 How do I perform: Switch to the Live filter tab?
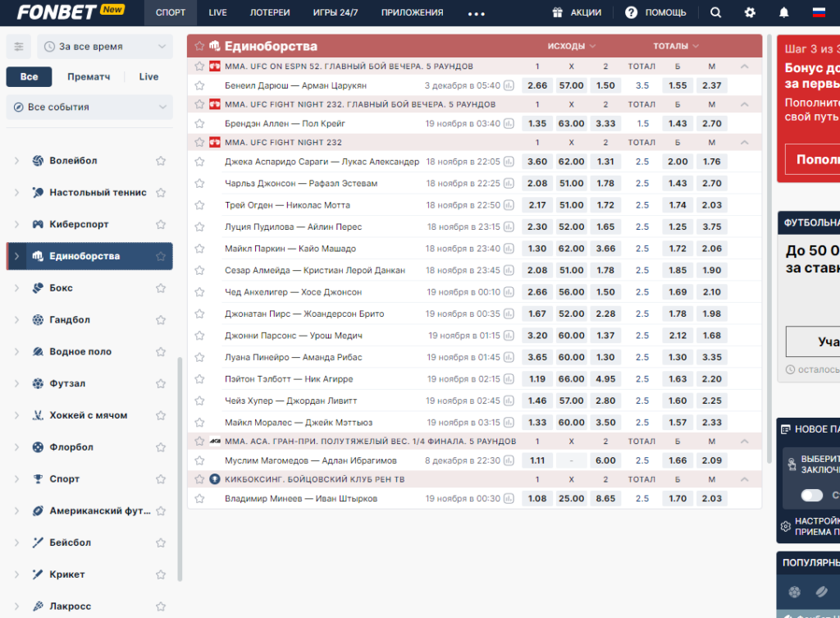coord(148,76)
